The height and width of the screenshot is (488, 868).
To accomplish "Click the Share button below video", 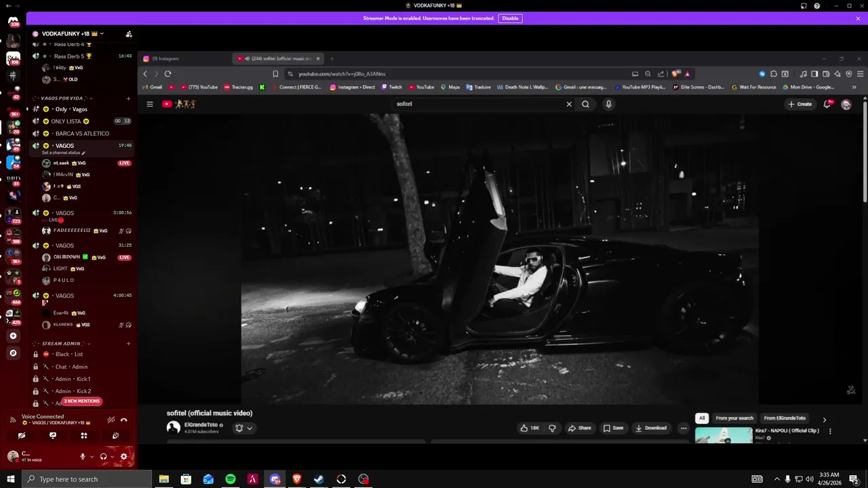I will (580, 428).
